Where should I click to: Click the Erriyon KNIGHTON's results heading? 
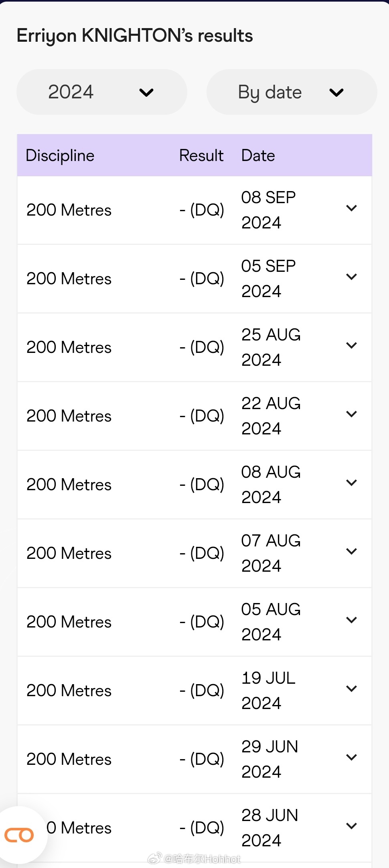point(135,36)
